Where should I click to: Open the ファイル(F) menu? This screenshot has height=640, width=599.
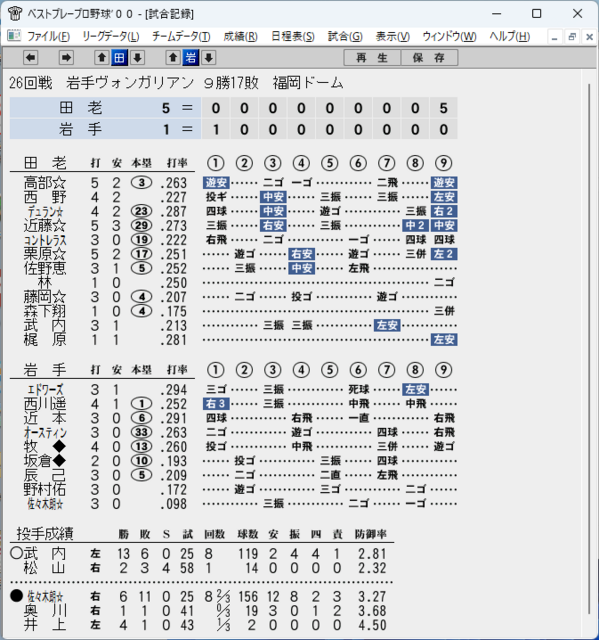pos(48,37)
